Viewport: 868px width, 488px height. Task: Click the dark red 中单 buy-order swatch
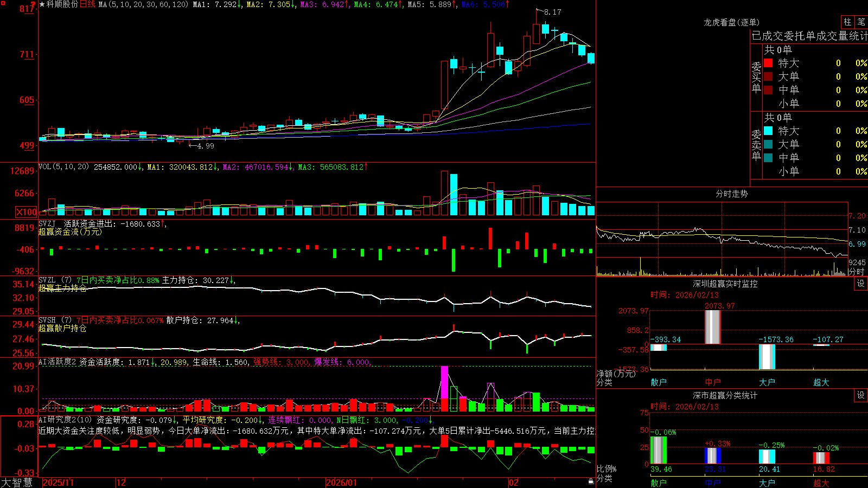768,90
